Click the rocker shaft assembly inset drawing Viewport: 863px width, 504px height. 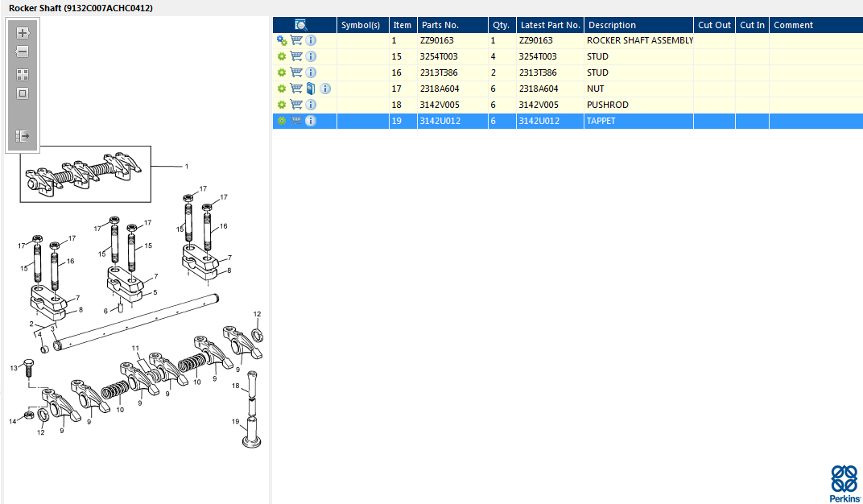tap(85, 174)
